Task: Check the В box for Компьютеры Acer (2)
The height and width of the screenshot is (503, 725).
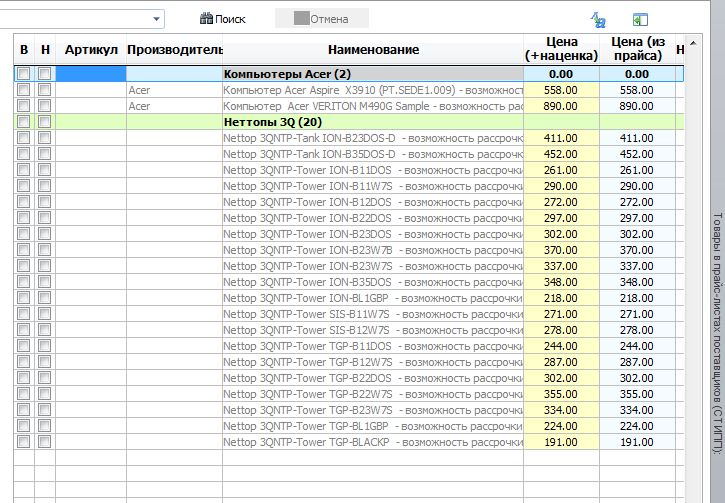Action: click(24, 74)
